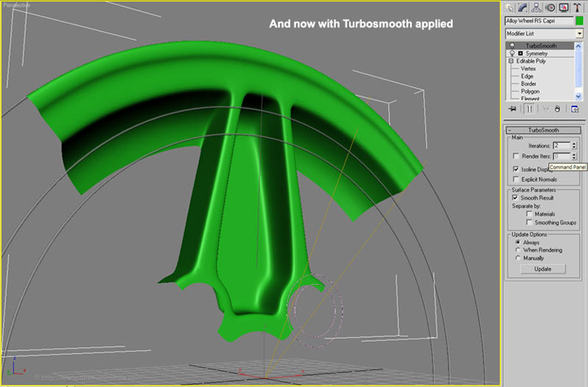The width and height of the screenshot is (588, 387).
Task: Open the Hierarchy panel tab
Action: point(537,7)
